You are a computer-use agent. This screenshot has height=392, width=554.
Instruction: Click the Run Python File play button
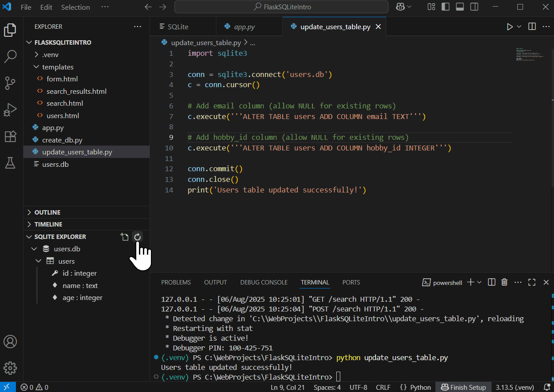(x=510, y=27)
